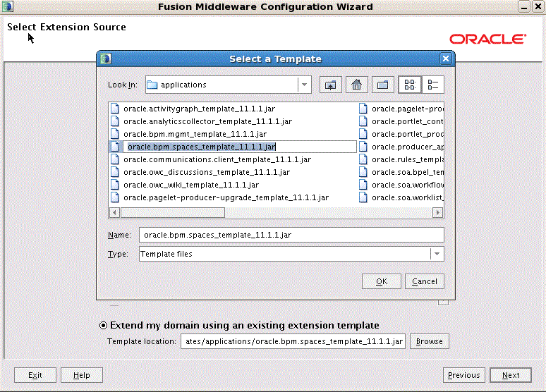Jump to the home directory icon

point(356,85)
